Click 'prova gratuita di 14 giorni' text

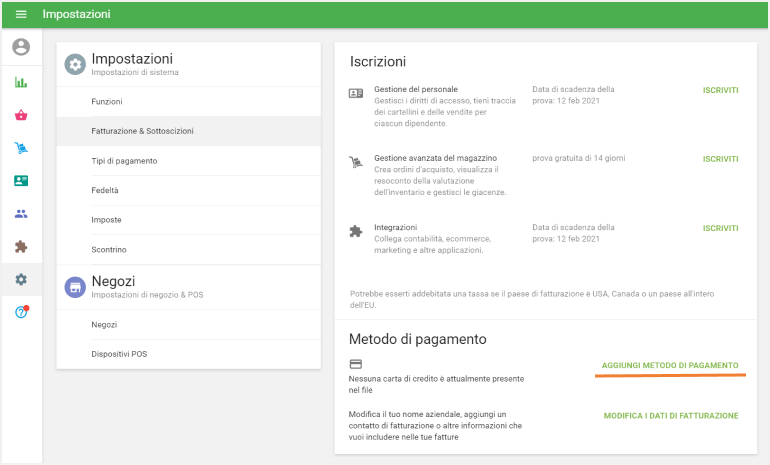point(578,158)
